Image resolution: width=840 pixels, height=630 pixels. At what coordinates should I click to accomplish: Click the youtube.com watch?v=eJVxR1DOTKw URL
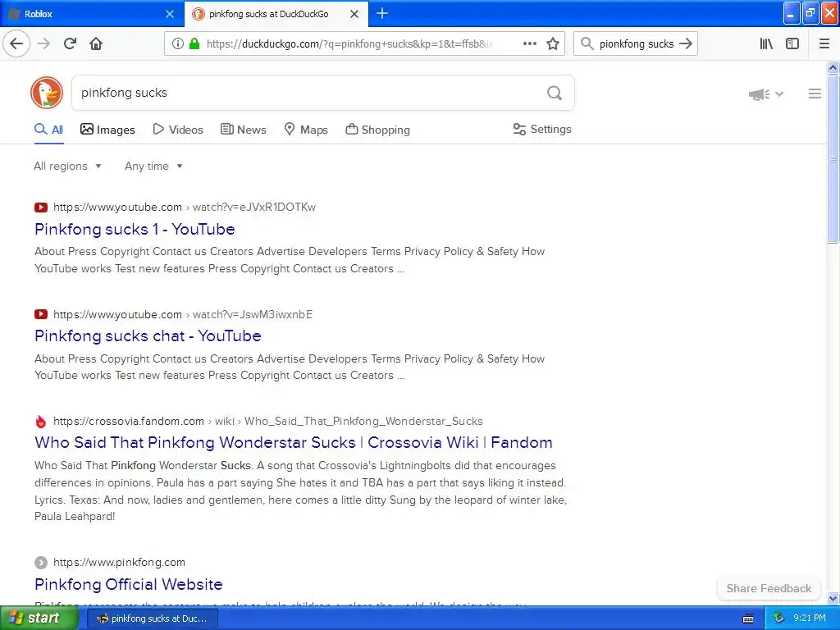[x=185, y=208]
